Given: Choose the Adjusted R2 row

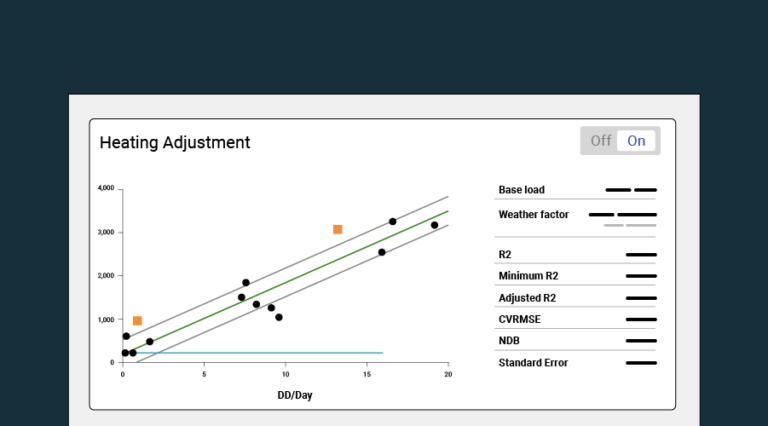Looking at the screenshot, I should [526, 298].
